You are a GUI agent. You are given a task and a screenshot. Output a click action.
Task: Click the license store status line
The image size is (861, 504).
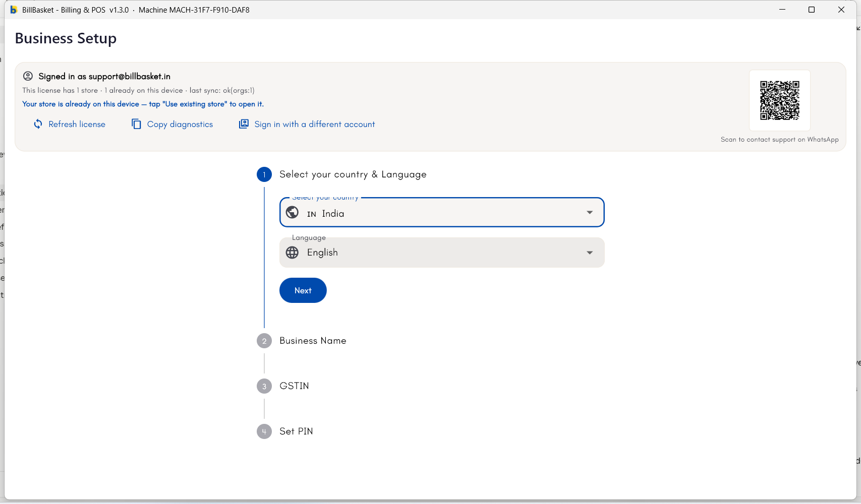tap(138, 90)
